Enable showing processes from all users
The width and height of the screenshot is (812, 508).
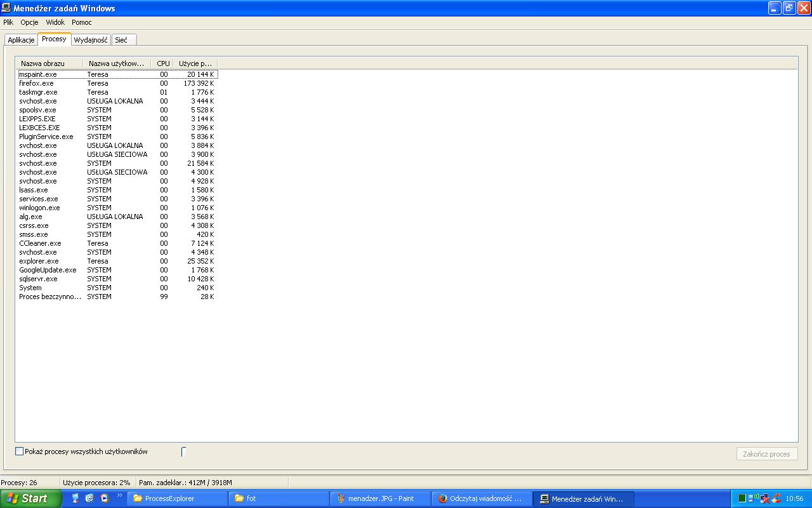[x=19, y=451]
